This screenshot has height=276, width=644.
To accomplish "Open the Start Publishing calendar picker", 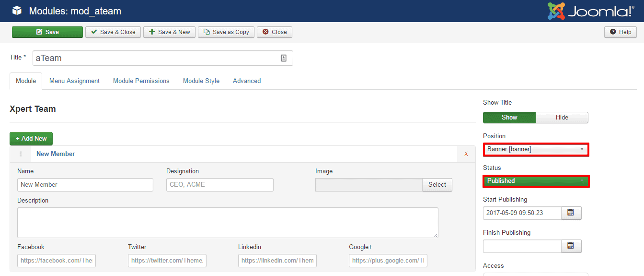I will [x=571, y=213].
